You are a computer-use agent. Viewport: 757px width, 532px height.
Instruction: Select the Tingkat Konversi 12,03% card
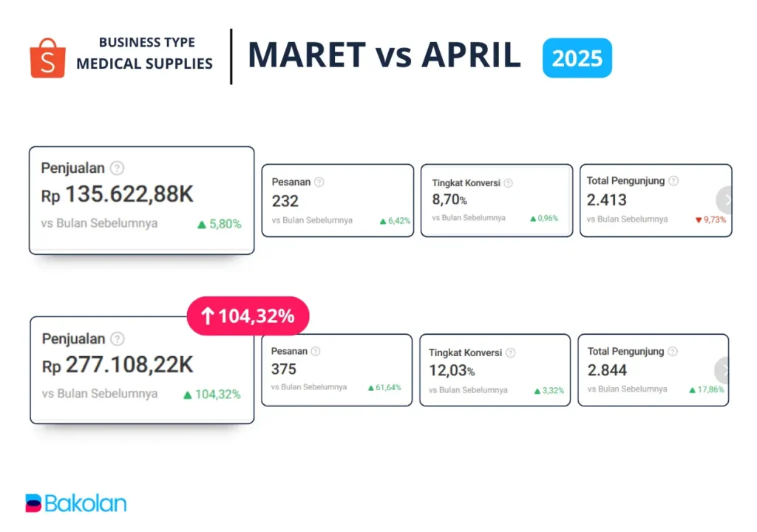click(x=495, y=370)
